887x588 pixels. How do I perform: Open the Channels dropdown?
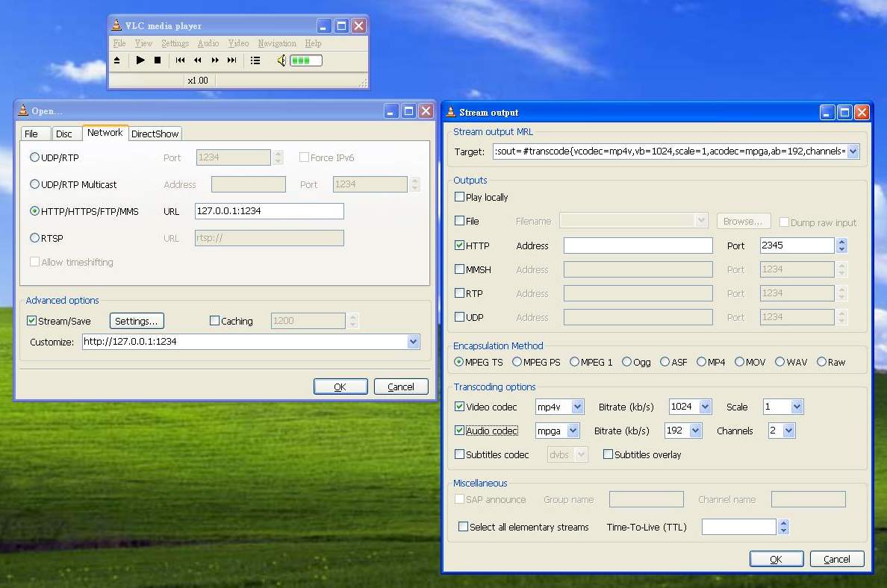click(788, 431)
